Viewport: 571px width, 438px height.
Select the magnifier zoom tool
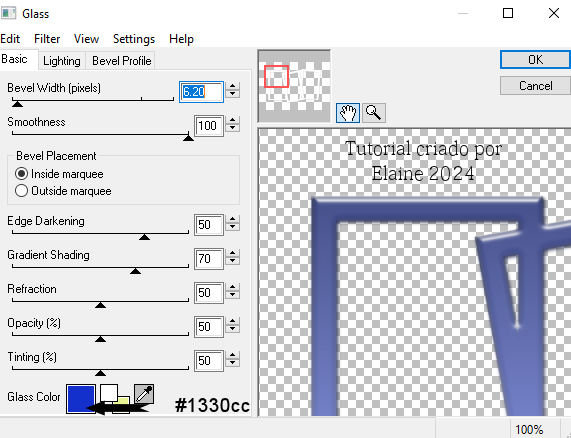[374, 113]
